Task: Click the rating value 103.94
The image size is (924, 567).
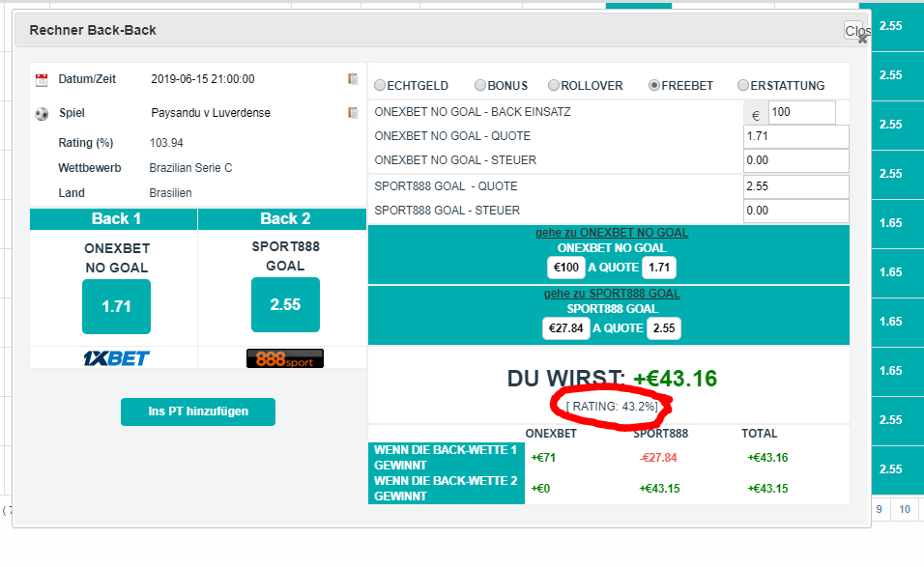Action: [x=166, y=143]
